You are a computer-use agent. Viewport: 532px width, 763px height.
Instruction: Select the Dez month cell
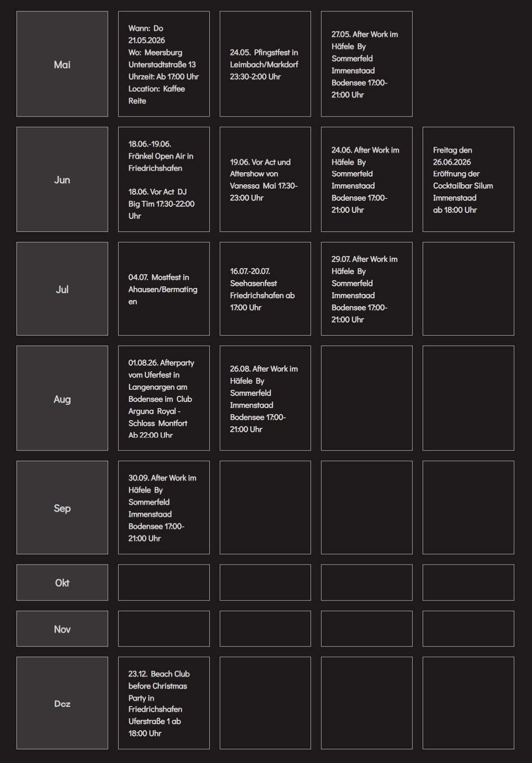click(62, 703)
